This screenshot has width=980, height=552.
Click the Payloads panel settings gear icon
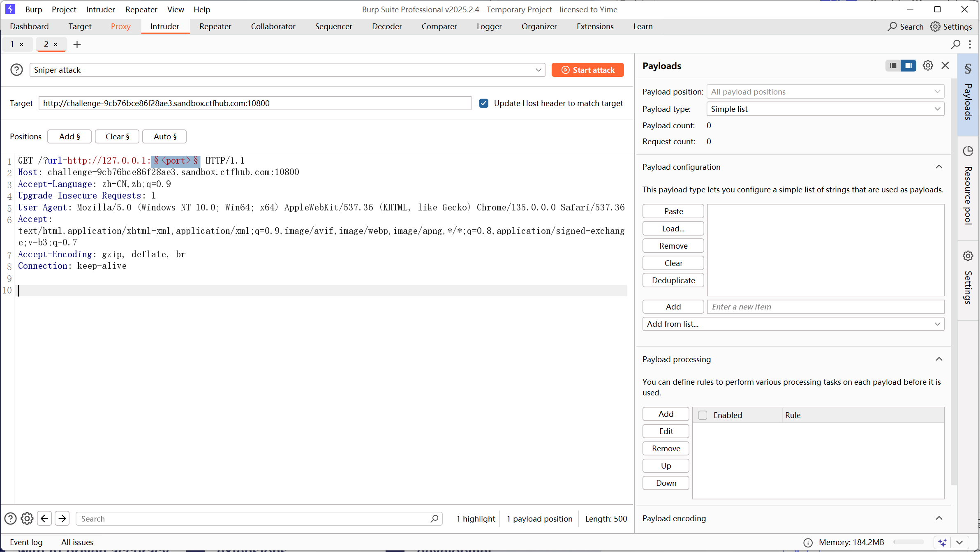[927, 66]
